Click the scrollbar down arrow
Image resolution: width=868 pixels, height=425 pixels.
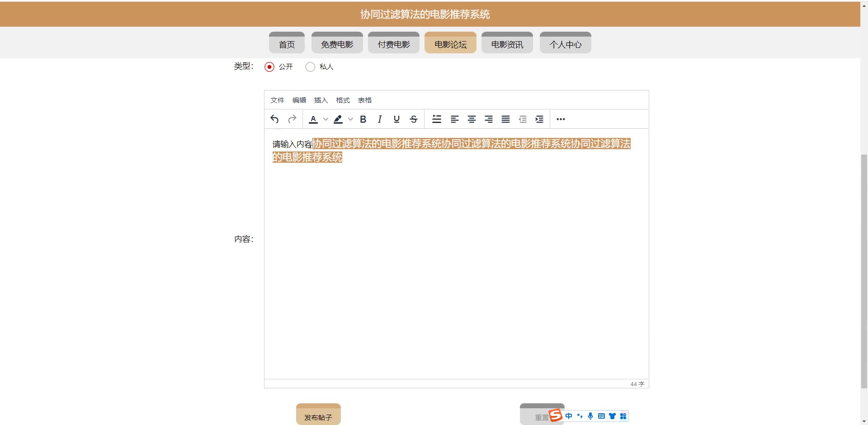click(864, 421)
